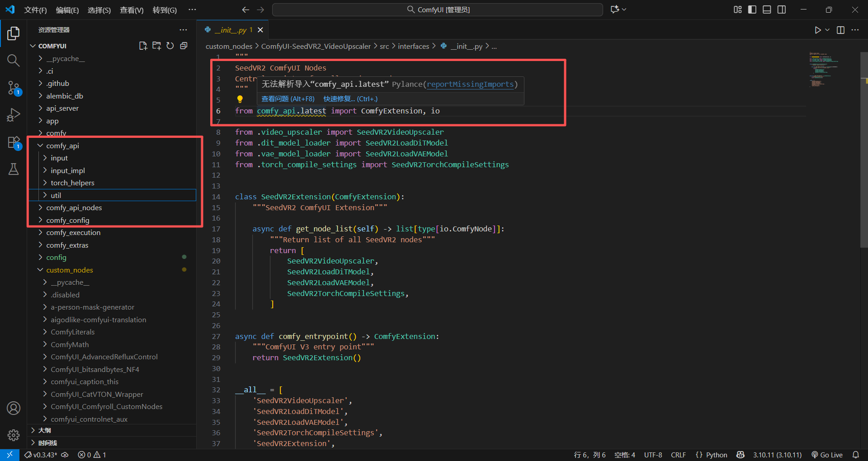Open errors and warnings count in status bar
Image resolution: width=868 pixels, height=461 pixels.
pos(92,455)
